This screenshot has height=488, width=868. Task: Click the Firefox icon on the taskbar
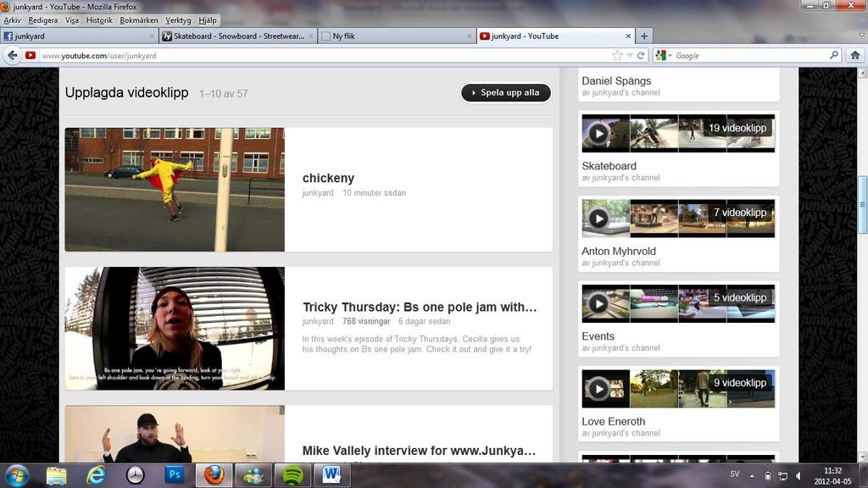click(x=214, y=475)
